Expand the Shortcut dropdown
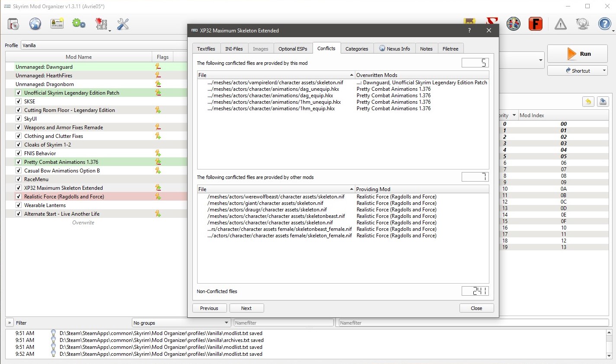 (604, 70)
